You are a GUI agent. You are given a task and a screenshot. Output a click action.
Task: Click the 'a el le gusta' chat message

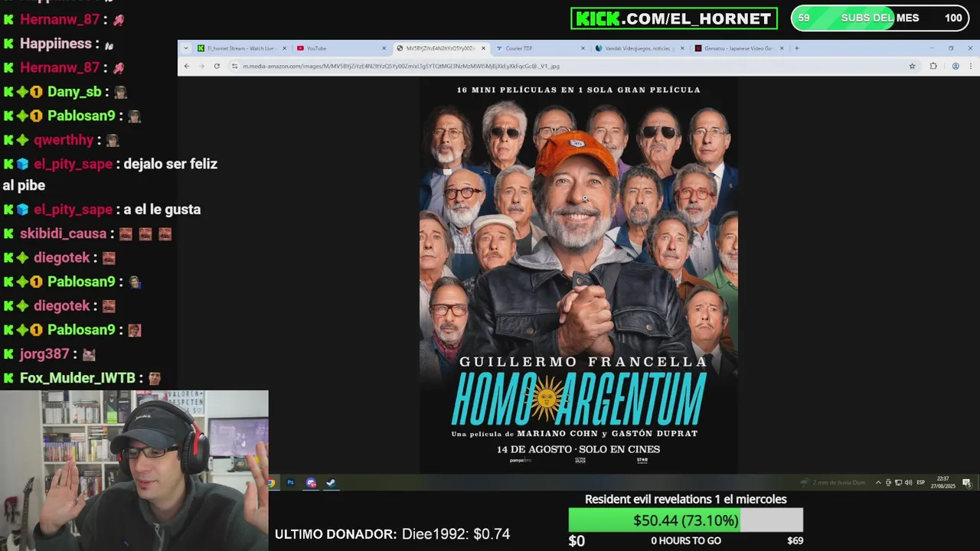pos(162,210)
